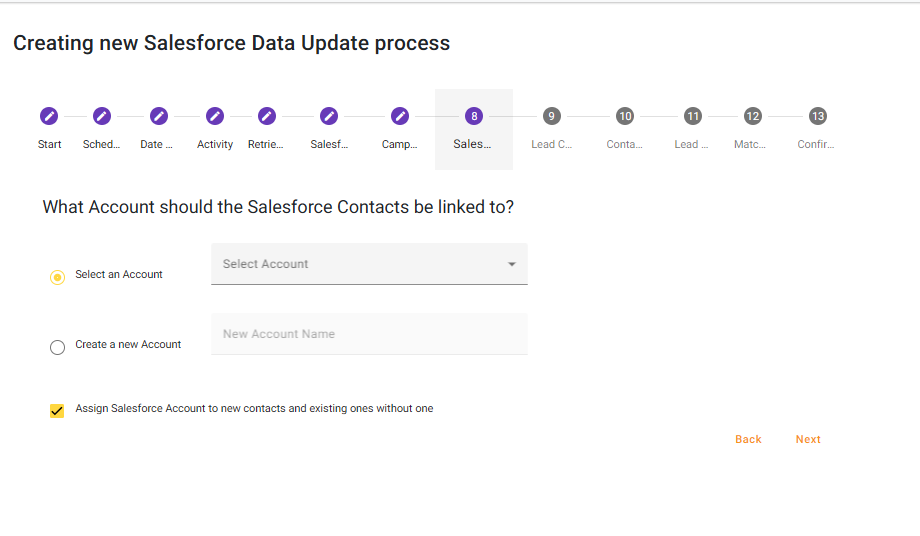Click the pencil icon above the Start step

point(49,116)
